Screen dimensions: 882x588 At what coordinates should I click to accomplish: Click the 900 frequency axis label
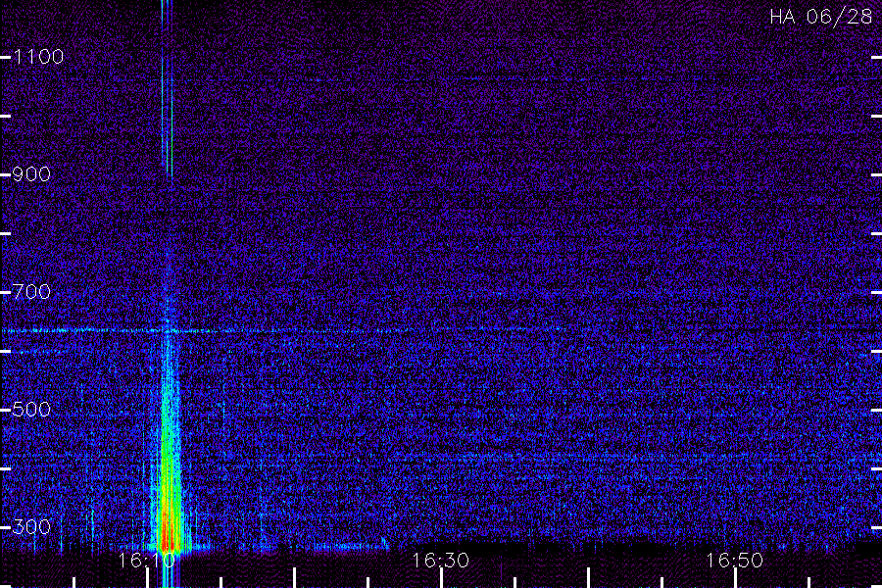(x=31, y=174)
